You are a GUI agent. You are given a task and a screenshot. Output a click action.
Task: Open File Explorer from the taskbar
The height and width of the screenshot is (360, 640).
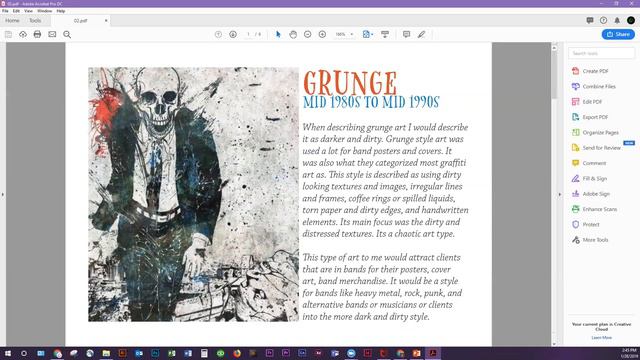click(106, 353)
